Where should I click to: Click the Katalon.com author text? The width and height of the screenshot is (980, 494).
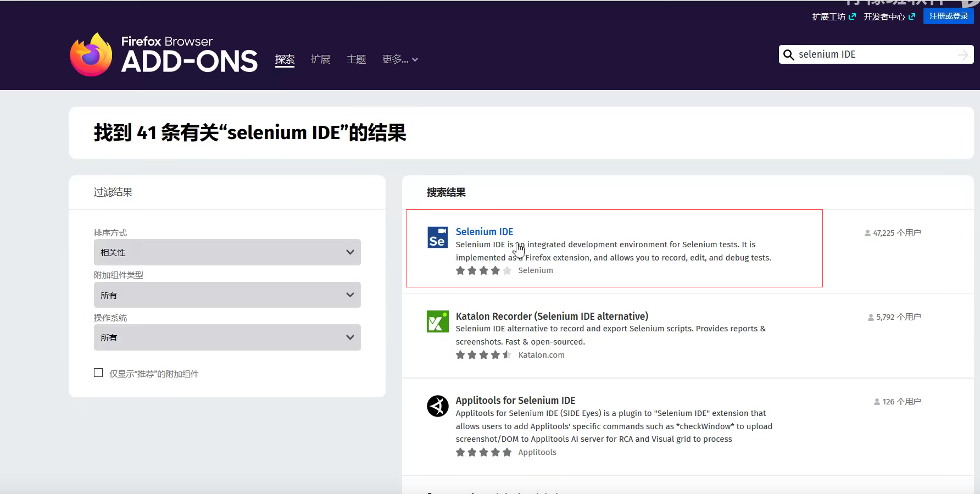541,355
